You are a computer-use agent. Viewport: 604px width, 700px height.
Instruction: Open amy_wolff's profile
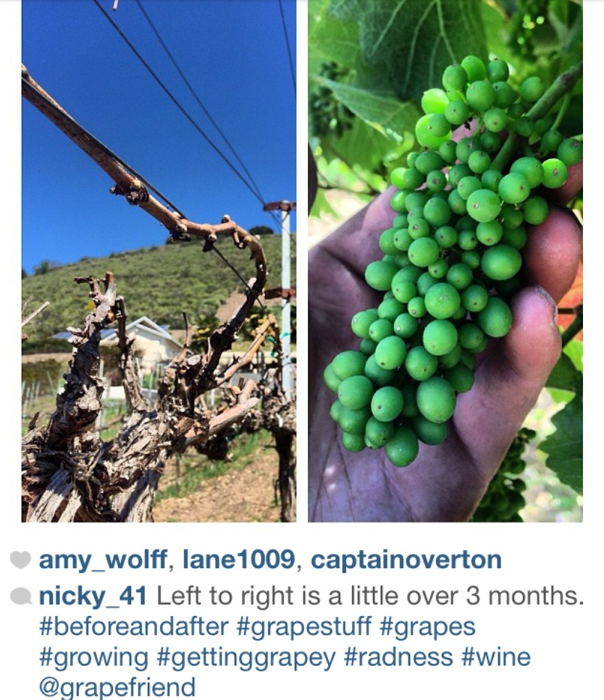click(x=103, y=561)
